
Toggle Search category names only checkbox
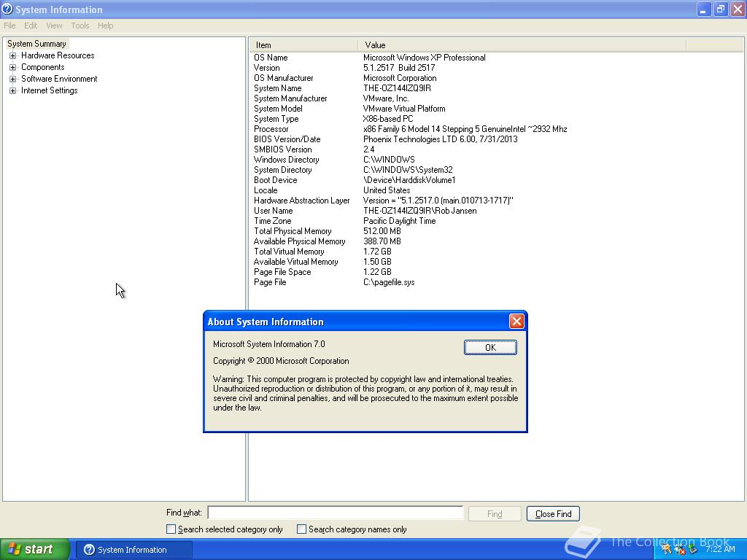click(x=301, y=529)
